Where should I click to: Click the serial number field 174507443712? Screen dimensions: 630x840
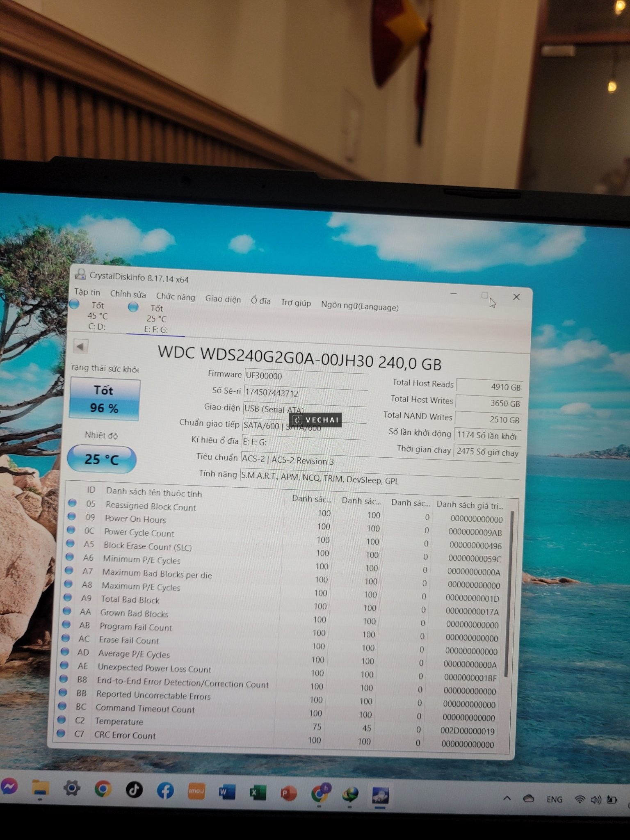pos(306,393)
